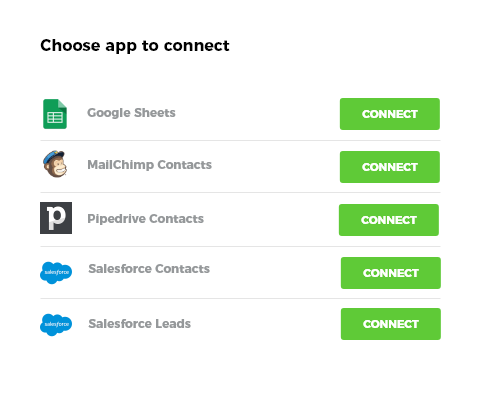The image size is (480, 400).
Task: Click the 'Choose app to connect' heading
Action: (135, 46)
